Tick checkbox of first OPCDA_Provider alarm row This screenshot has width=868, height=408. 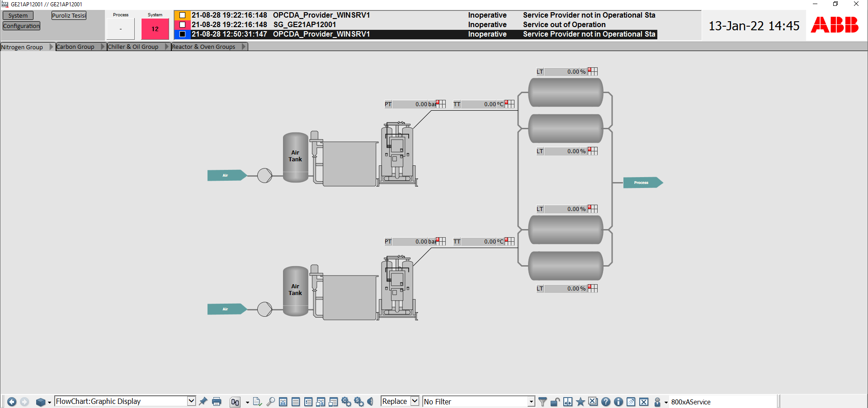(x=183, y=15)
